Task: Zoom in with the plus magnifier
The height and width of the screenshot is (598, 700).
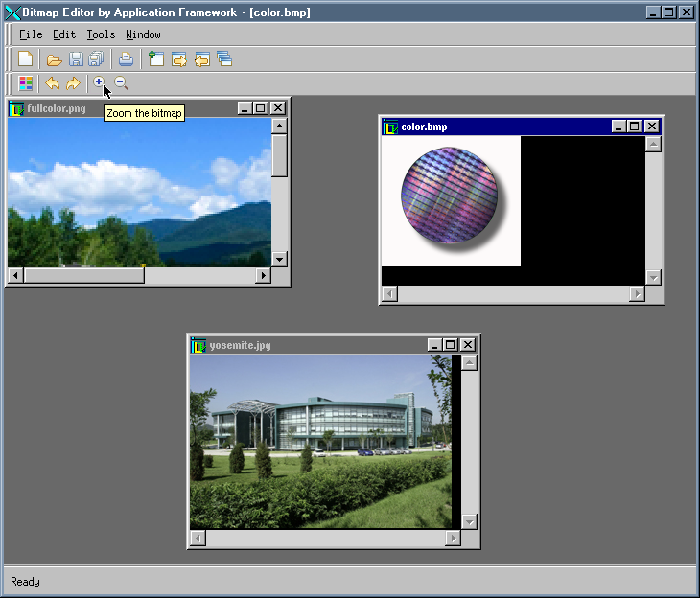Action: point(99,83)
